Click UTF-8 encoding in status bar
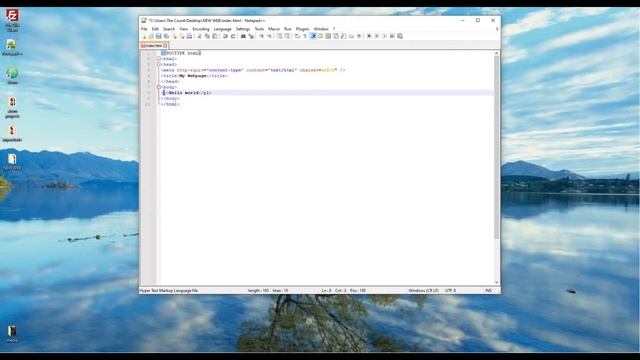640x360 pixels. click(x=450, y=291)
